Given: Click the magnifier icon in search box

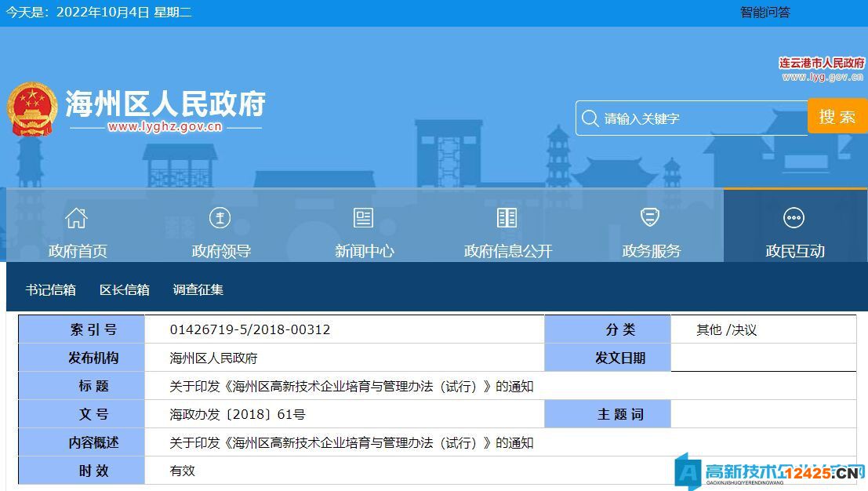Looking at the screenshot, I should 590,118.
